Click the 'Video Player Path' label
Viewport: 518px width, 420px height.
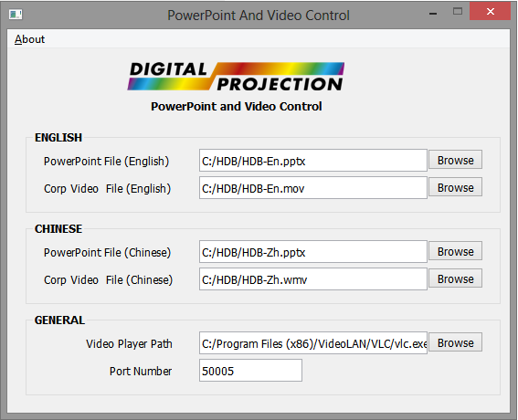pos(129,343)
